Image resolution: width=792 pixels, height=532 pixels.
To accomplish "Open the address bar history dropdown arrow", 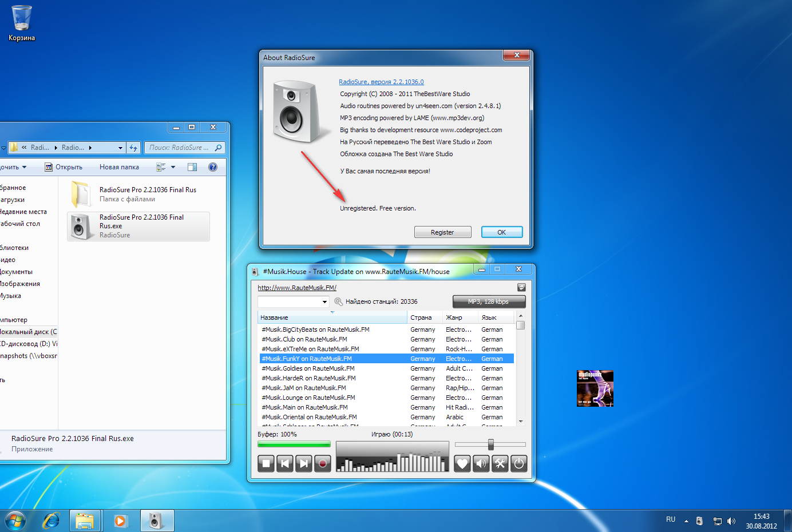I will (x=120, y=148).
